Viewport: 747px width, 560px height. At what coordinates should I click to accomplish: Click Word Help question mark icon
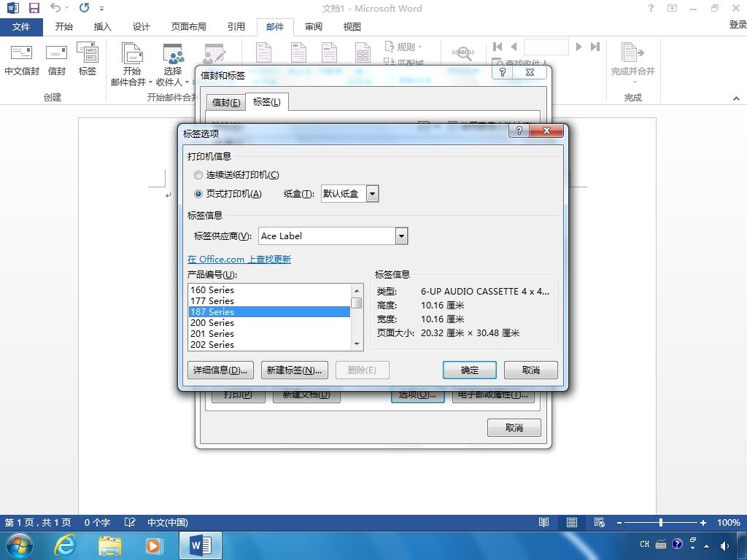click(651, 8)
